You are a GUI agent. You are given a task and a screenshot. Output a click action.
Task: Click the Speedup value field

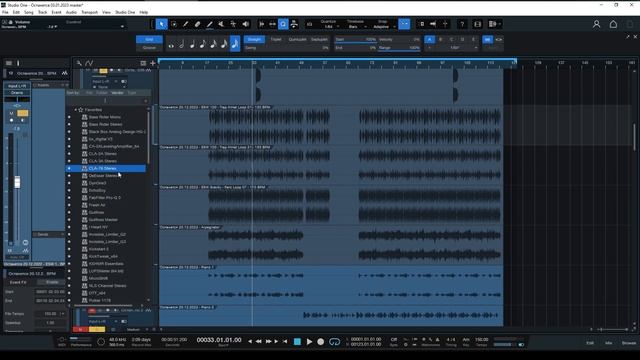coord(51,322)
